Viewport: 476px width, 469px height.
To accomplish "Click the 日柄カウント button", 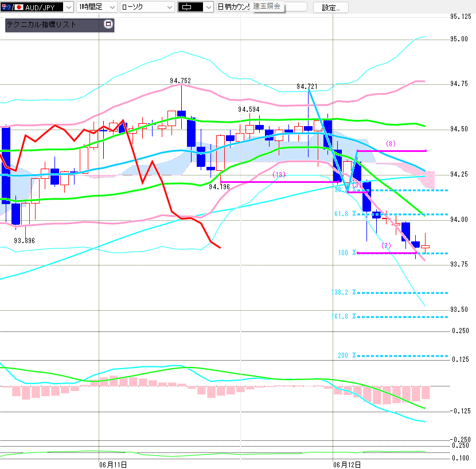I will coord(234,7).
